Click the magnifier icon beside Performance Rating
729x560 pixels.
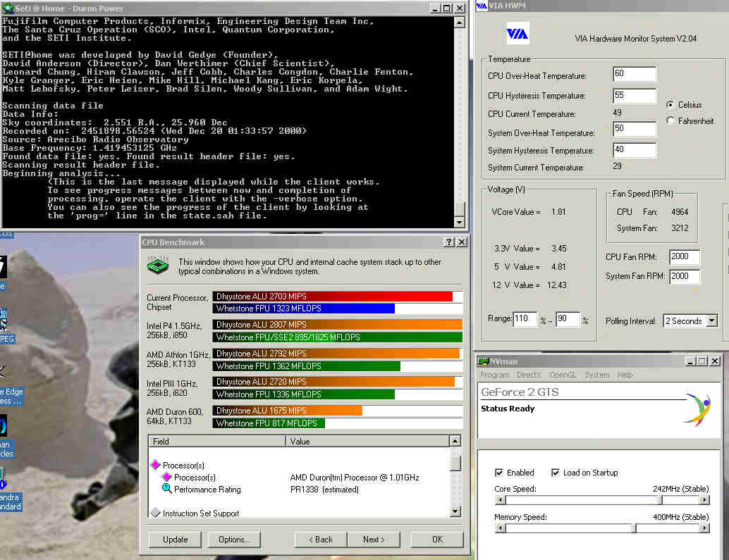click(166, 488)
